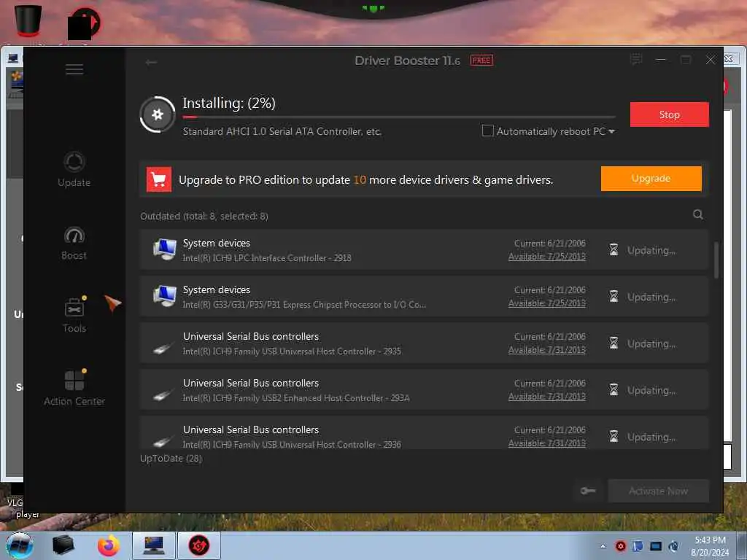Select the G33/G31/P35/P31 chipset device icon
The image size is (747, 560).
coord(165,296)
